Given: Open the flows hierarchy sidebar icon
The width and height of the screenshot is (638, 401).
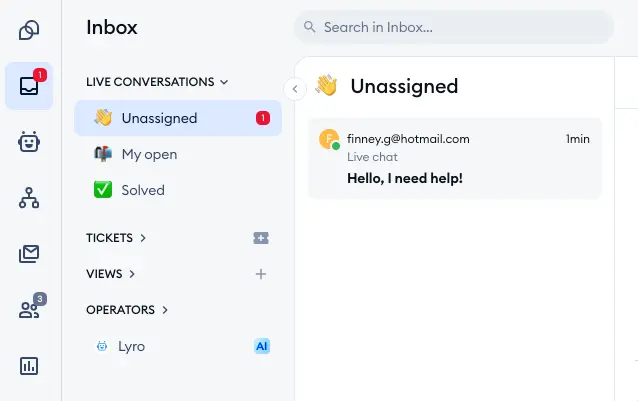Looking at the screenshot, I should point(29,198).
